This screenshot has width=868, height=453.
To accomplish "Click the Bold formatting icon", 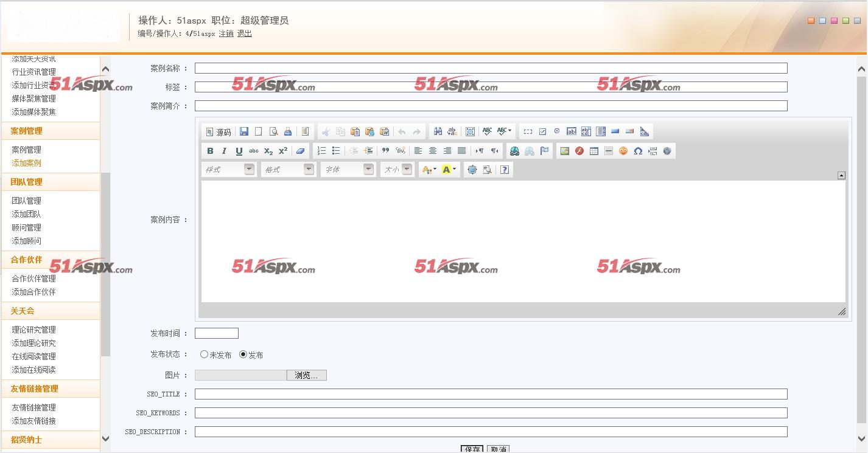I will 210,151.
